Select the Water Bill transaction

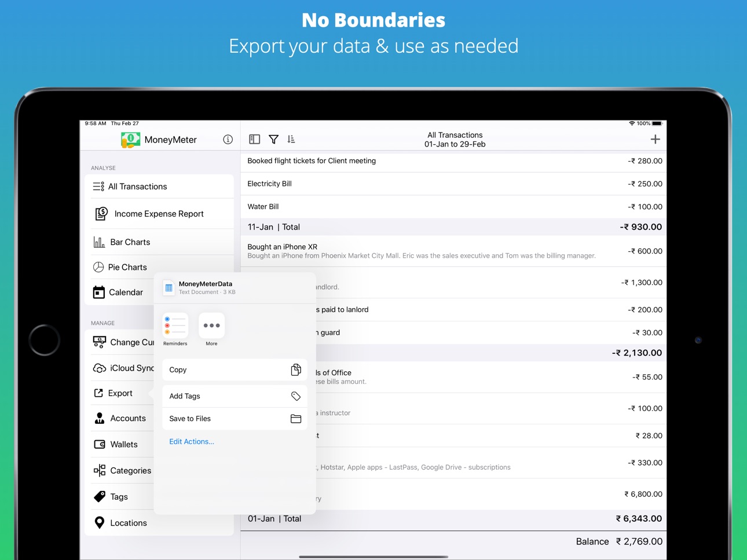[453, 207]
